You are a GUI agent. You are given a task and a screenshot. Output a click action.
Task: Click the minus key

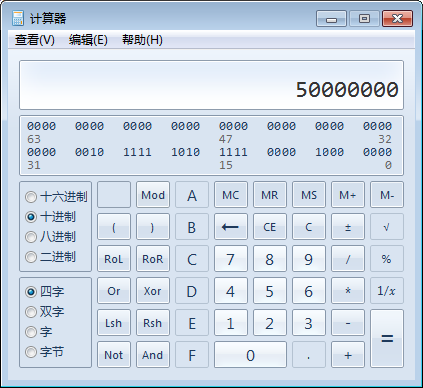348,323
